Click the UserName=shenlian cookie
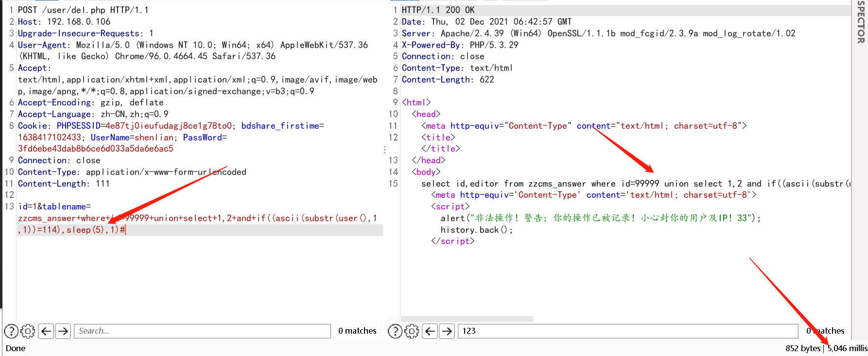The height and width of the screenshot is (356, 868). click(x=132, y=137)
